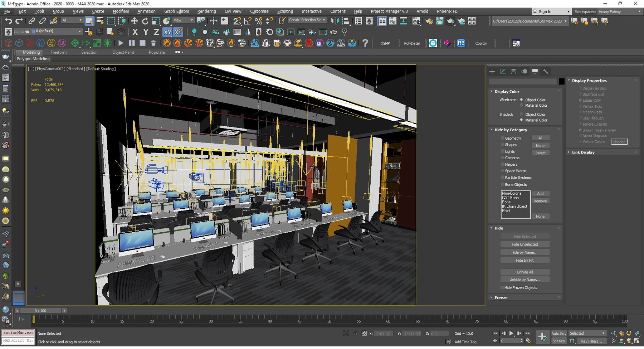Screen dimensions: 644x349
Task: Expand the Link Display rollout
Action: [x=582, y=152]
